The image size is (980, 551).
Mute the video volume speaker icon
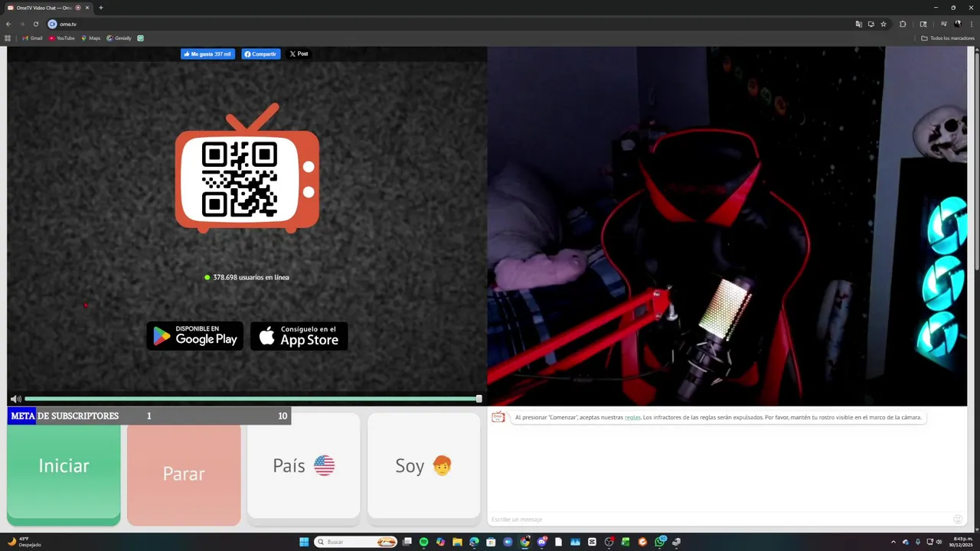coord(15,399)
